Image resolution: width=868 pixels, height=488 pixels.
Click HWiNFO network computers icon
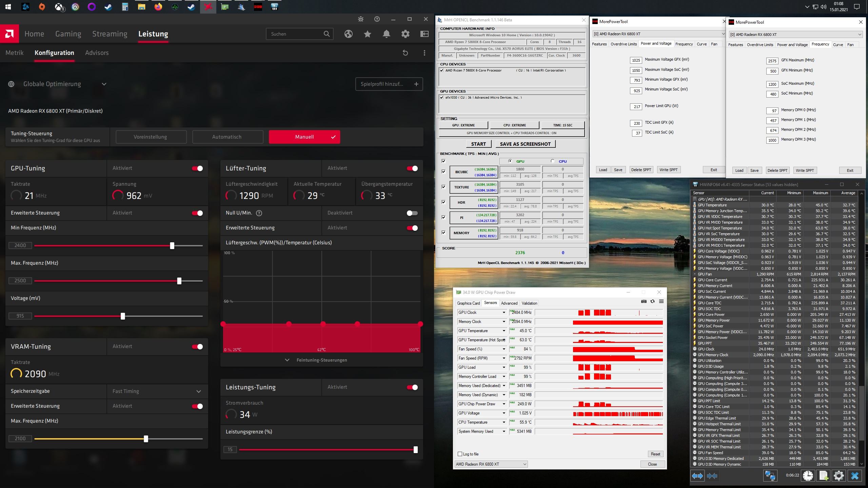click(770, 476)
